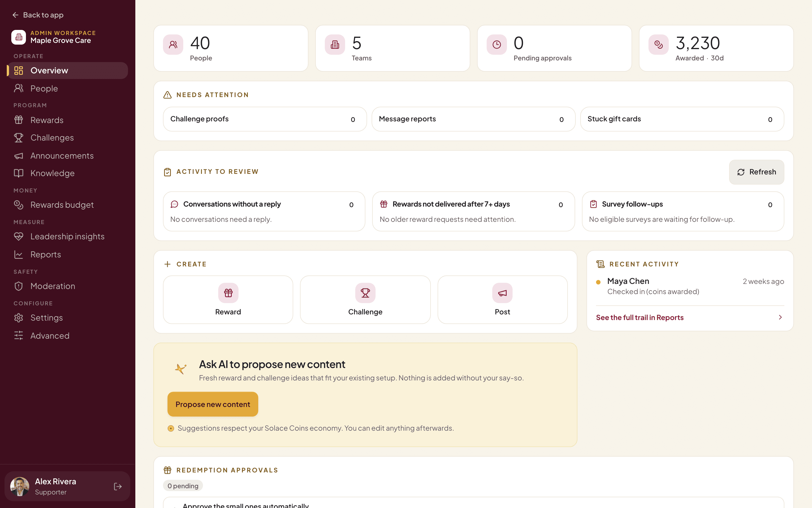Open Conversations without a reply card
This screenshot has height=508, width=812.
[264, 211]
